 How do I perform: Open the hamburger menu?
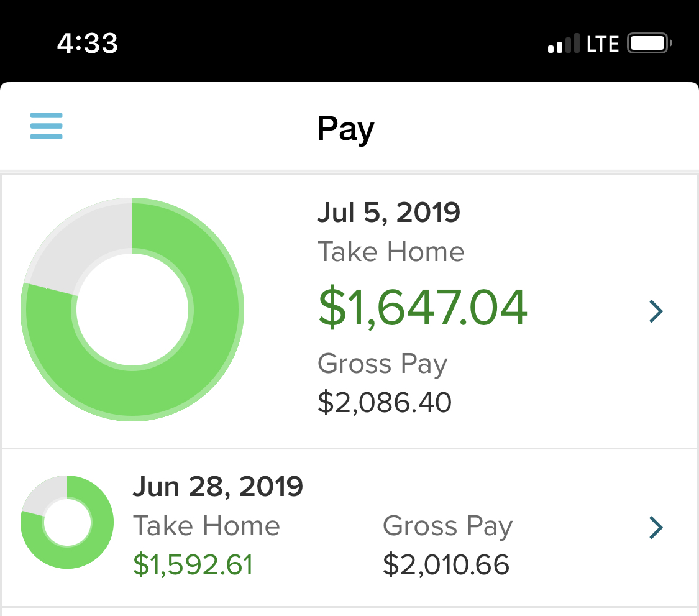click(47, 126)
